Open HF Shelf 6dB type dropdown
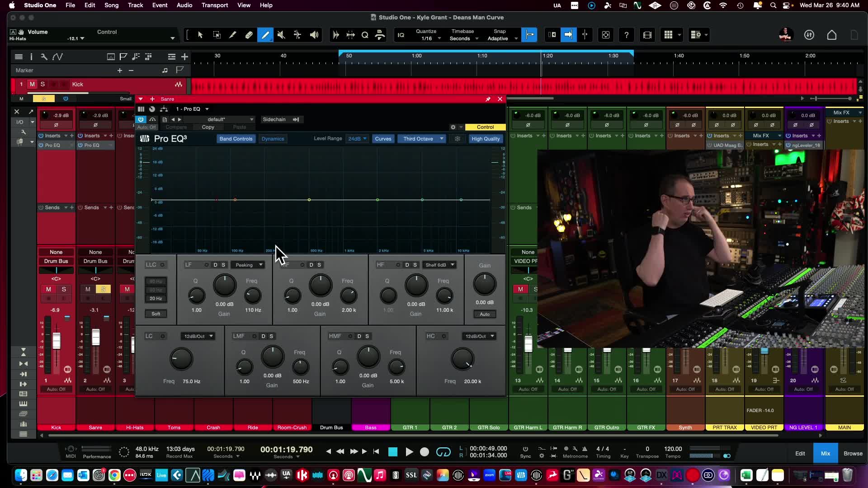 439,265
